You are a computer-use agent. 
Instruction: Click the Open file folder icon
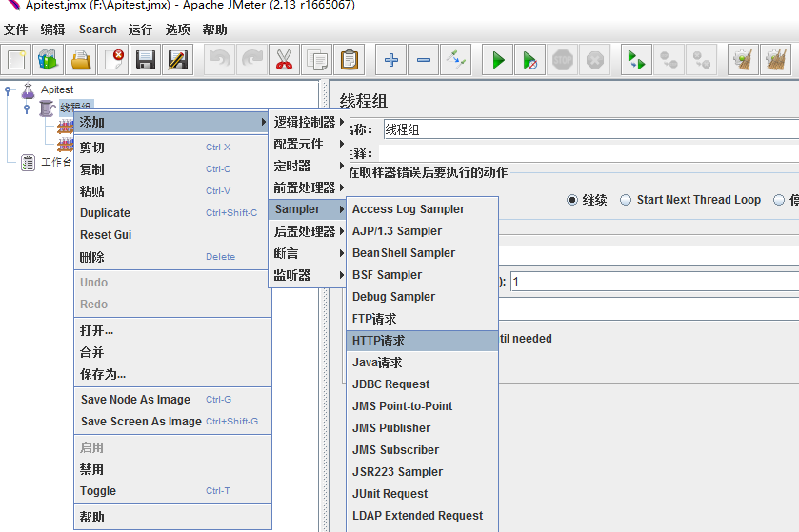[x=81, y=60]
